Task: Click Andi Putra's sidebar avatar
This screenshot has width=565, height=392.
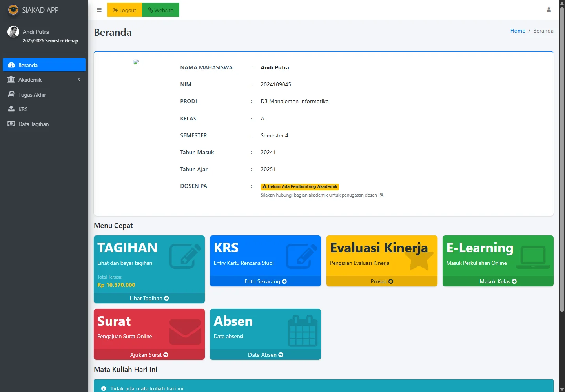Action: coord(13,32)
